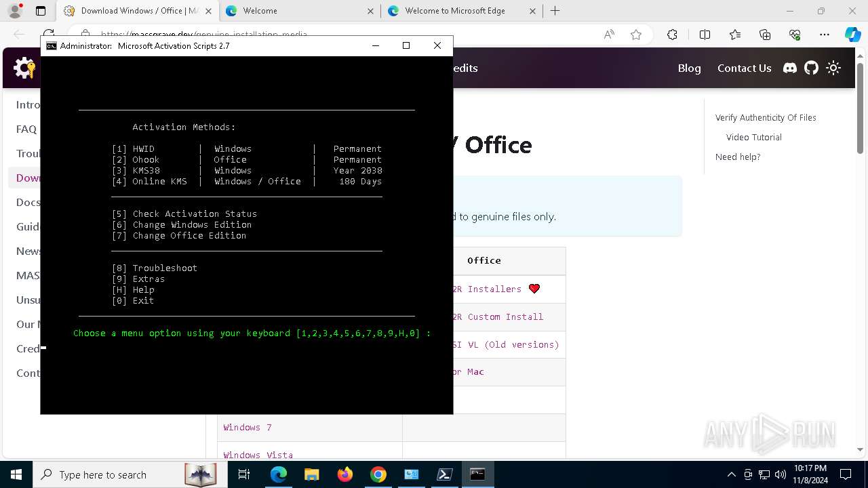Open PowerShell from the taskbar

445,474
